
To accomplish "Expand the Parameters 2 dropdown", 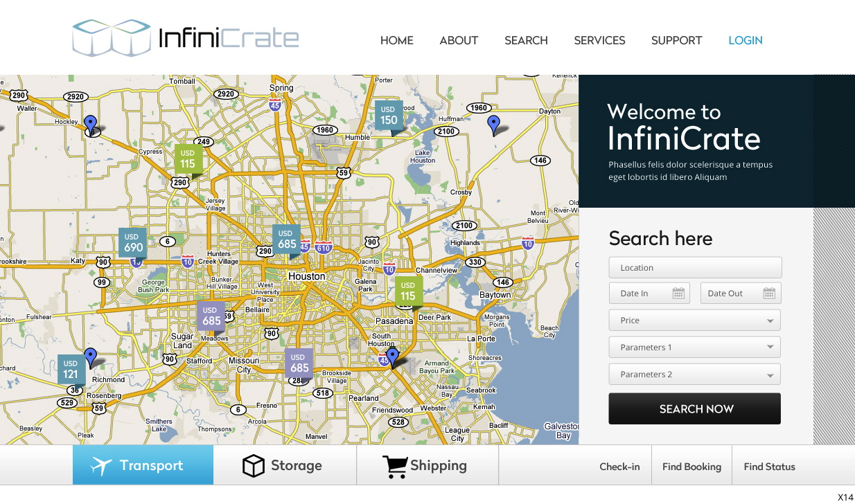I will 695,375.
